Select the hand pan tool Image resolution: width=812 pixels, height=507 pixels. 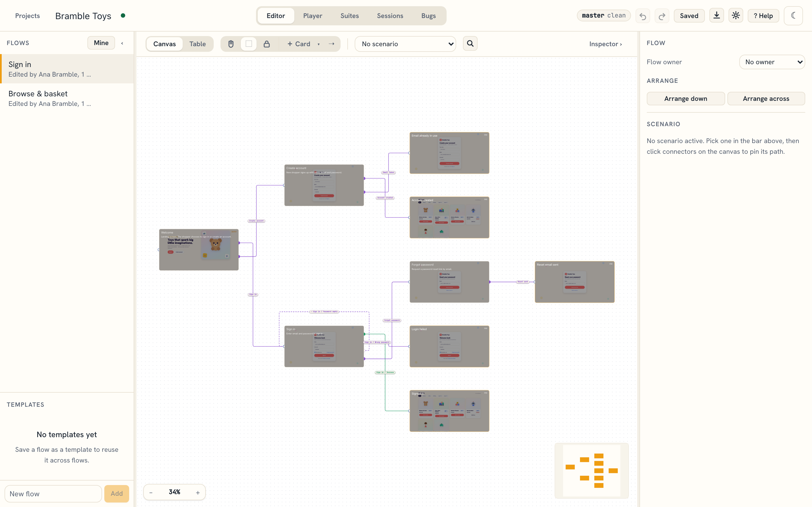click(x=231, y=44)
